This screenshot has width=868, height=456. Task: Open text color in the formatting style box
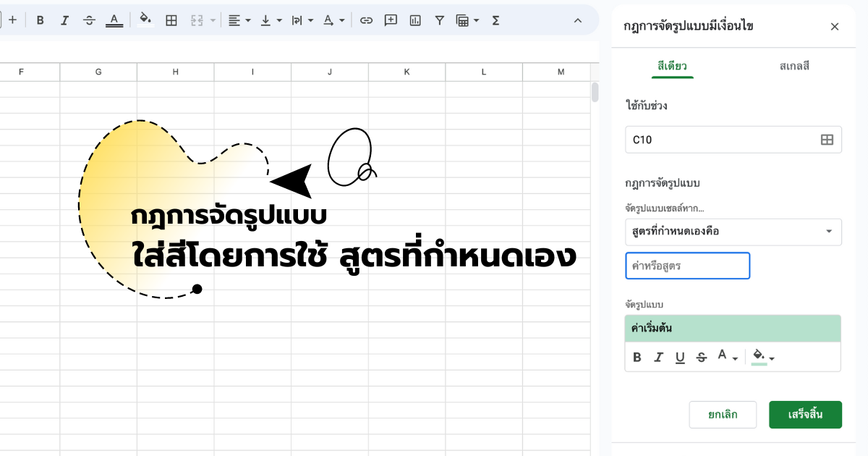point(726,357)
